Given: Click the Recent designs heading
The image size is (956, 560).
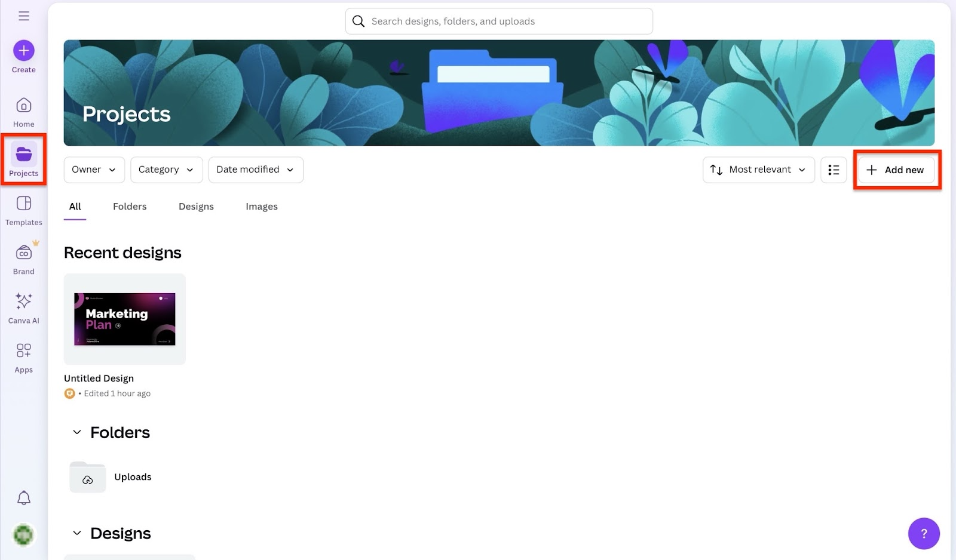Looking at the screenshot, I should pyautogui.click(x=122, y=253).
